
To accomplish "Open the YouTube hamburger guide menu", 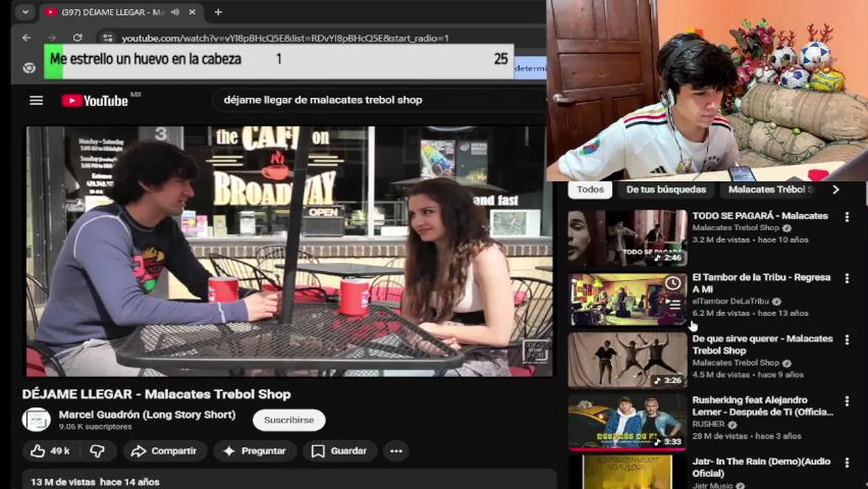I will (x=36, y=101).
